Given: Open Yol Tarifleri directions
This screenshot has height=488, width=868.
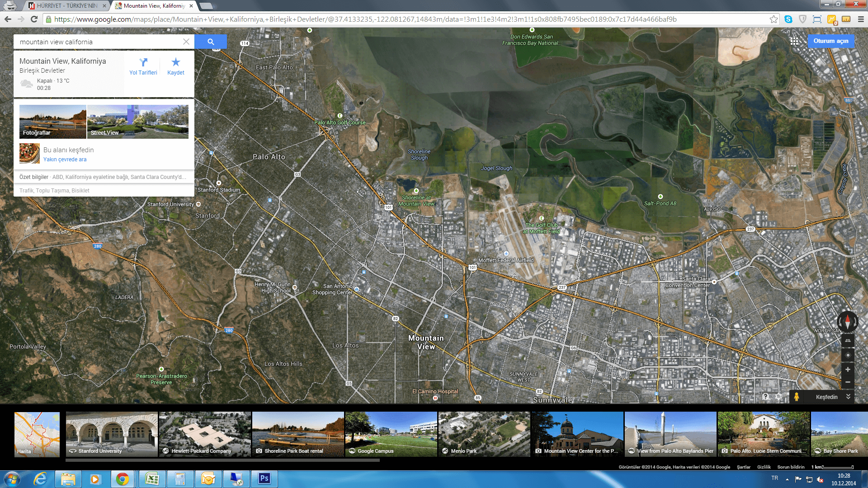Looking at the screenshot, I should pos(143,66).
